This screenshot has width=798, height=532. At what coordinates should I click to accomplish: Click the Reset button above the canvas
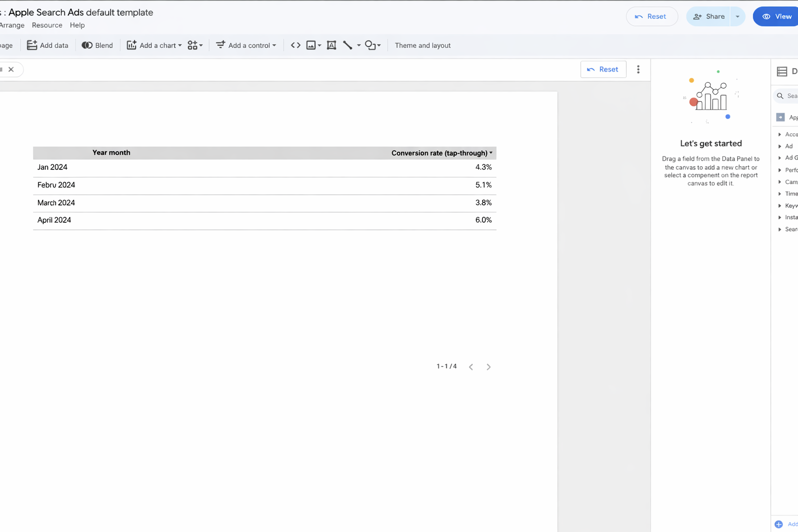pyautogui.click(x=603, y=69)
